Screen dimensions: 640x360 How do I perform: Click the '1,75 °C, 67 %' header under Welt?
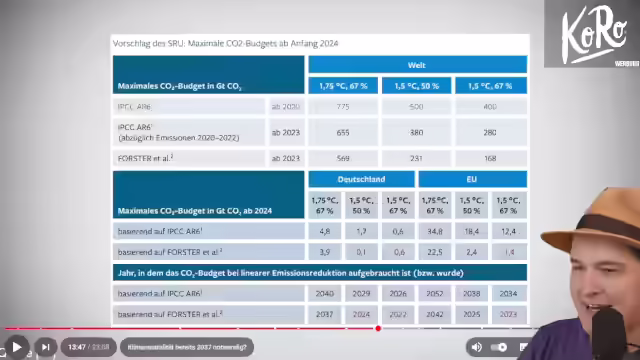coord(343,86)
